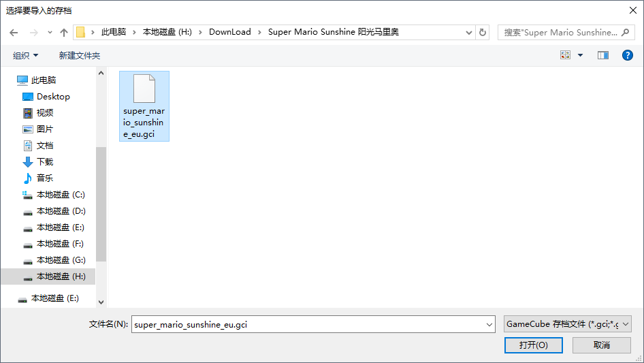Click the 视频 film icon

tap(27, 112)
